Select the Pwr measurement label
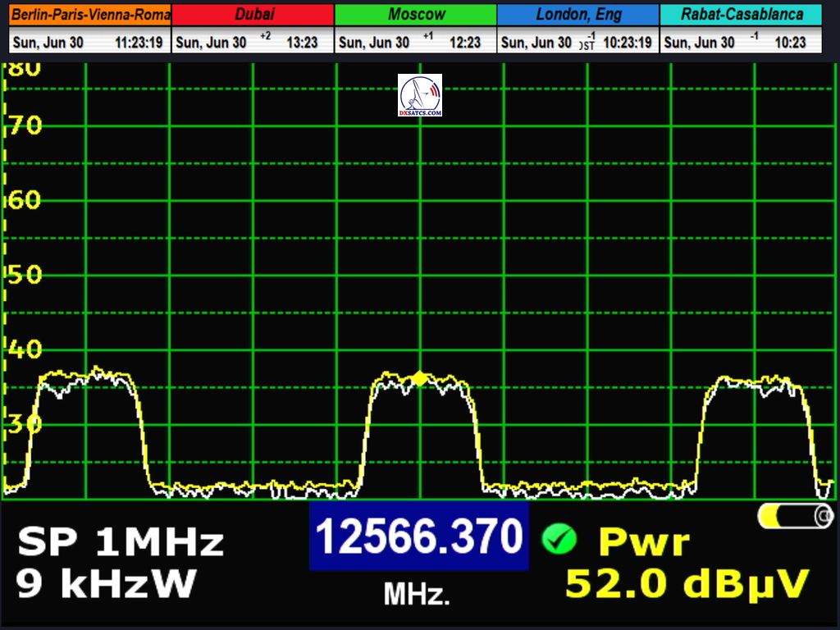 [x=644, y=542]
